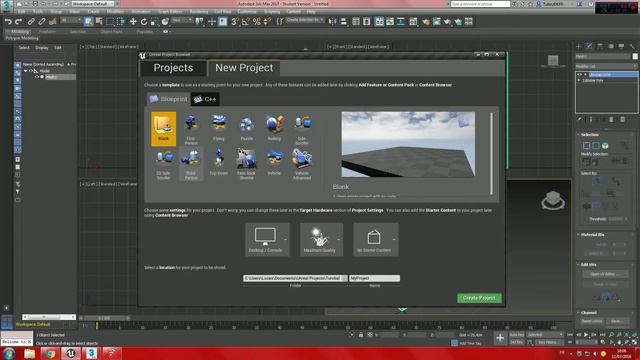Select the Vehicle Advanced template

click(x=302, y=164)
